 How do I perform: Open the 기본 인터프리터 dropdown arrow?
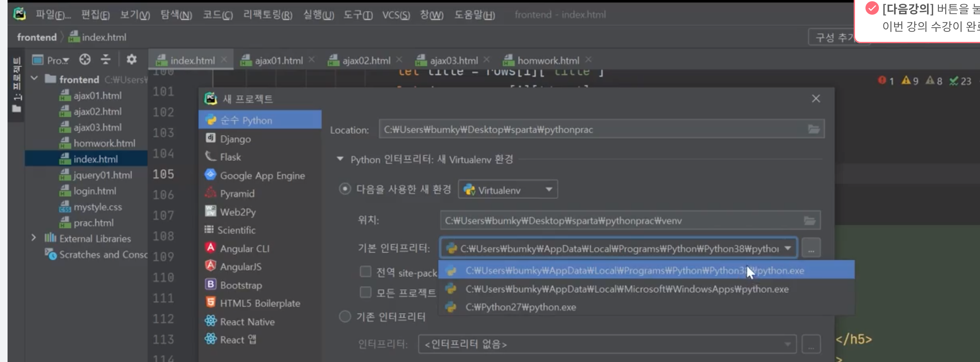(788, 248)
